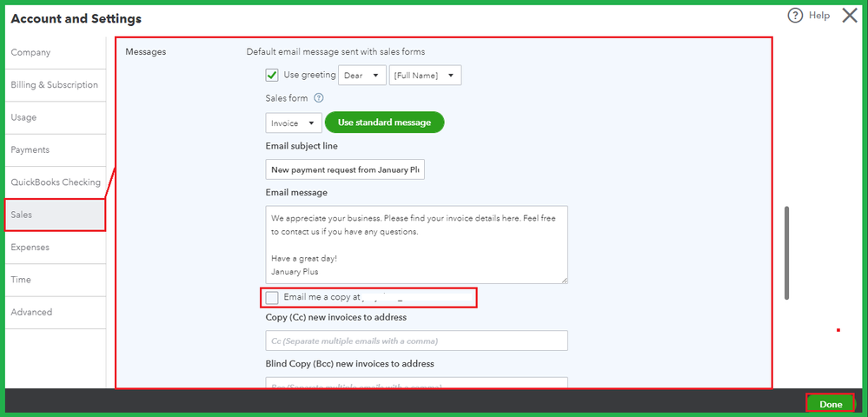Open the Company settings tab
868x417 pixels.
point(56,53)
